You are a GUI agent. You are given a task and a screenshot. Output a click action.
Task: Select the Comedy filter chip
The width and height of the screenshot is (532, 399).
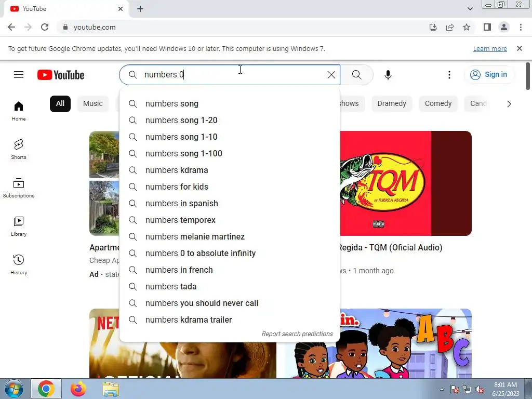pyautogui.click(x=438, y=103)
